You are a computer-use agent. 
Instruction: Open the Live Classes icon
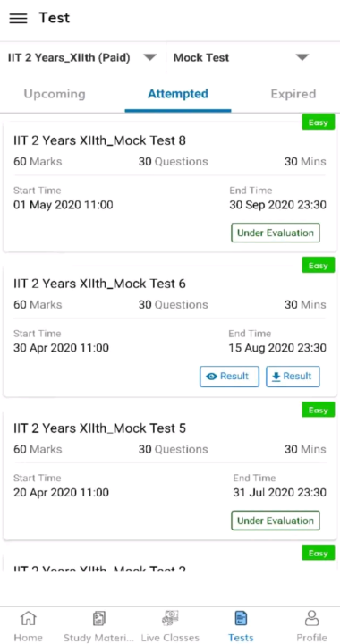170,618
